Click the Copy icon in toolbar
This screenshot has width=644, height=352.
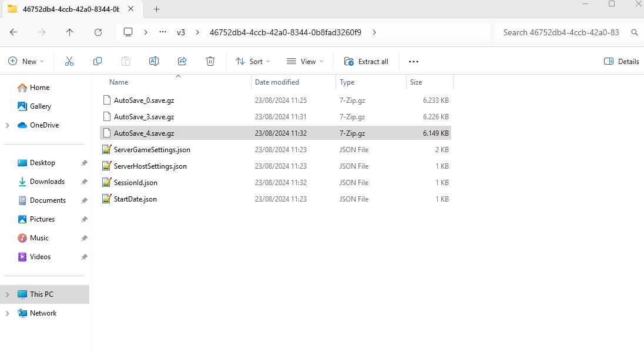[x=98, y=62]
